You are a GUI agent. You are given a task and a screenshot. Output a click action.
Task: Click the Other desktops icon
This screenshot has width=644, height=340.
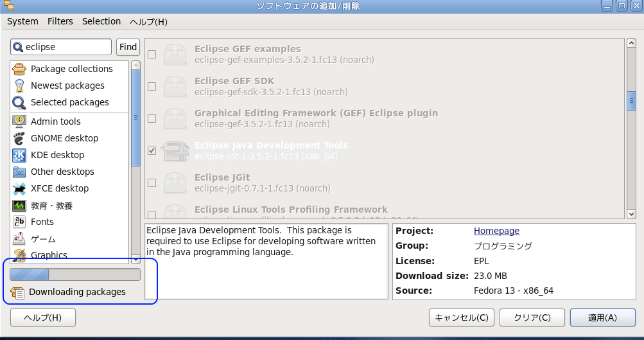click(19, 172)
